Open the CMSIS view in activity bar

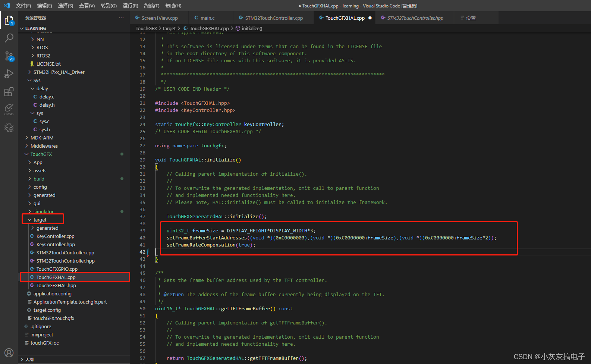9,109
